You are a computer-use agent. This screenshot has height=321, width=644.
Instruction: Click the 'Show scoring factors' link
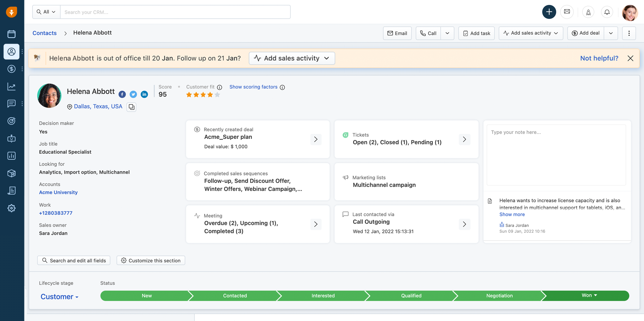click(x=253, y=87)
